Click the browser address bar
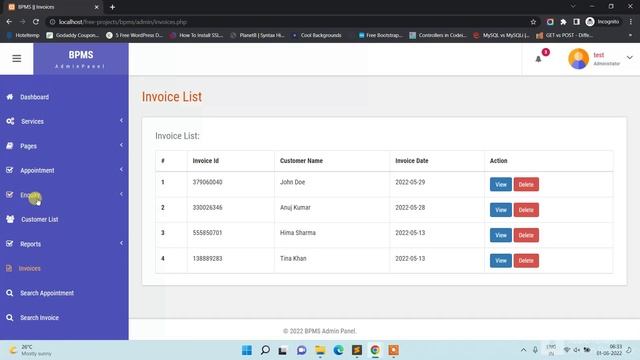The image size is (640, 360). [286, 22]
